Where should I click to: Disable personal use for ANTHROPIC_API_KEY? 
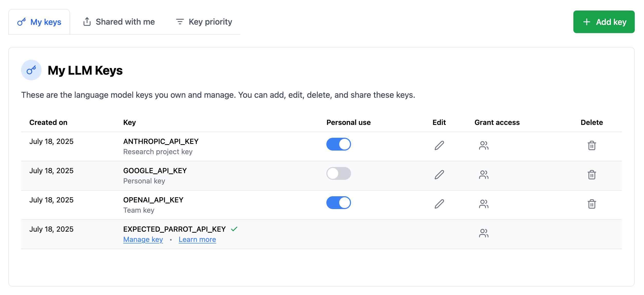(x=338, y=144)
